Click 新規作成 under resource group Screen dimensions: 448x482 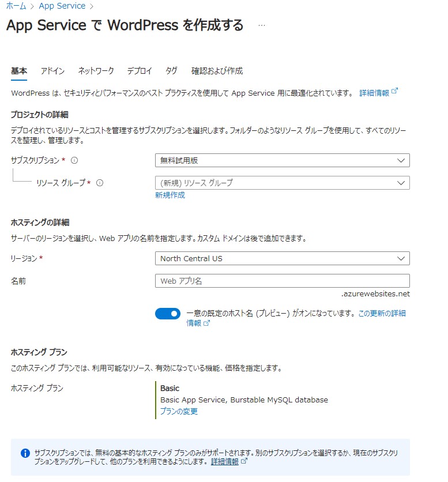pyautogui.click(x=170, y=195)
